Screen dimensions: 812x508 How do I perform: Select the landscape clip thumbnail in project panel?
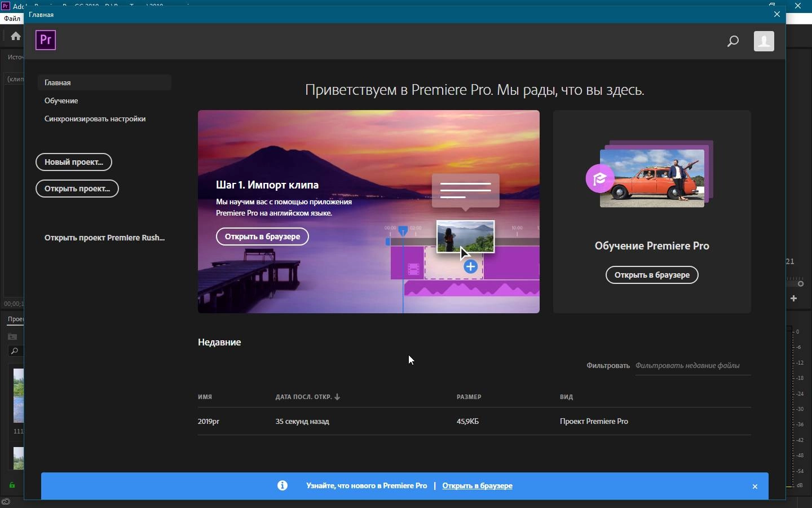(x=19, y=396)
